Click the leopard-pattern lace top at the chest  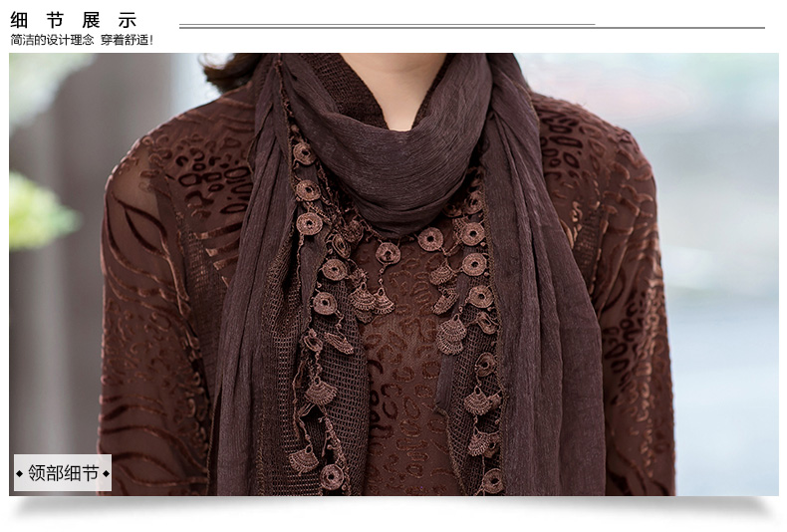(x=398, y=399)
